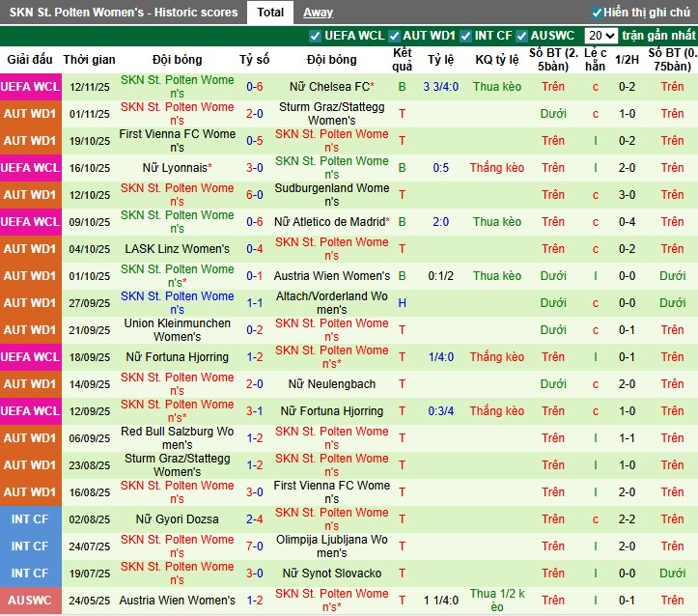Click the 0:1/2 odds on 01/10/25 row
Screen dimensions: 698x616
click(440, 276)
